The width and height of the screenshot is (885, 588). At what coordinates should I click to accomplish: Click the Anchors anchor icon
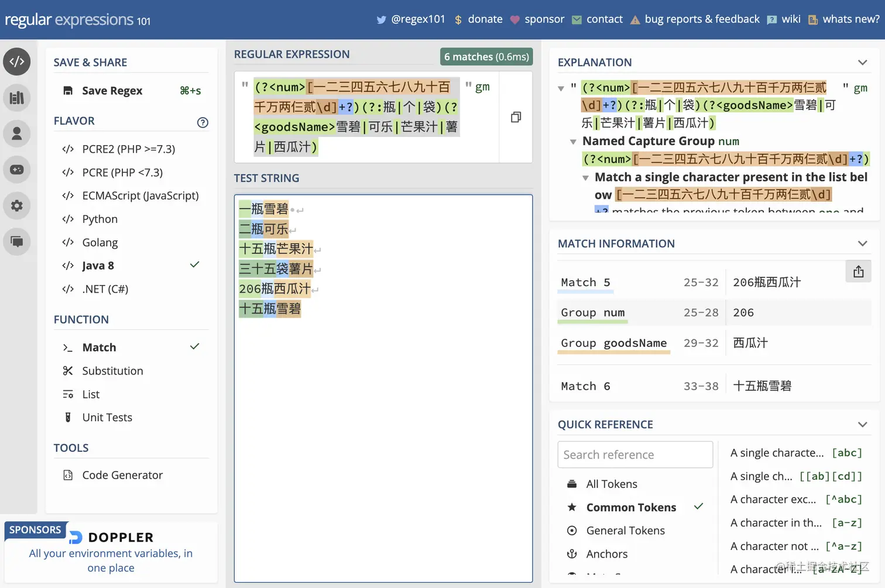point(572,554)
